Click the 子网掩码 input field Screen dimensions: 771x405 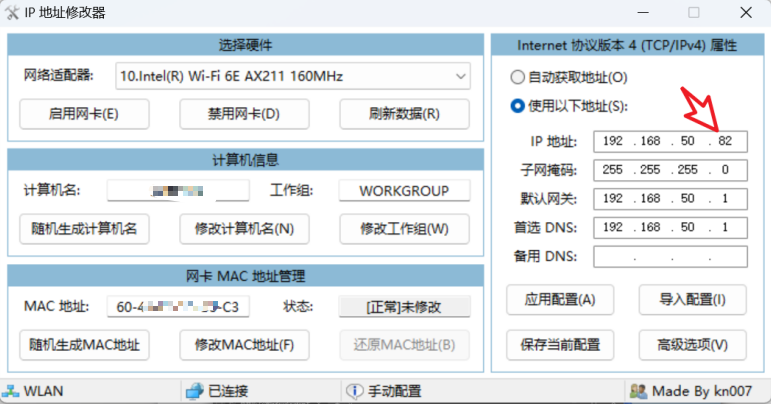click(670, 170)
